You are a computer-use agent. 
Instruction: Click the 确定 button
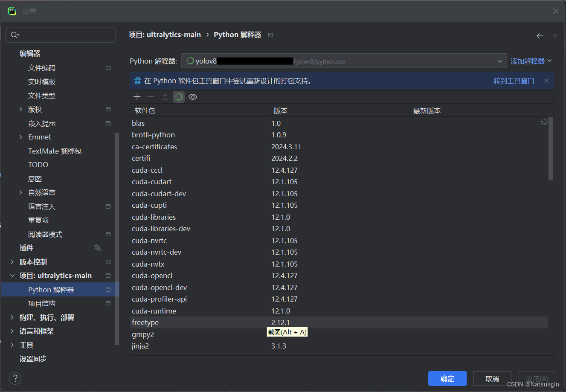(x=447, y=378)
